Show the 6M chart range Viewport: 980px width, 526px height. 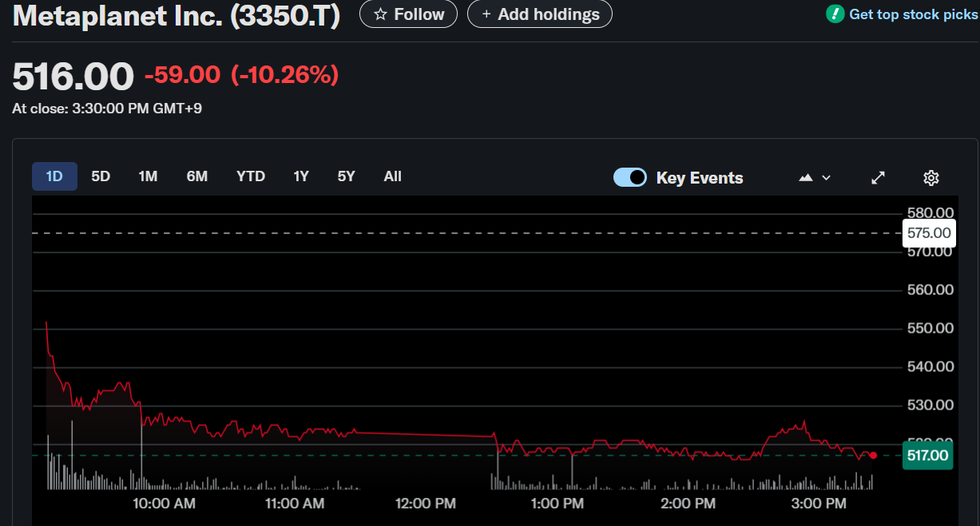pos(196,176)
